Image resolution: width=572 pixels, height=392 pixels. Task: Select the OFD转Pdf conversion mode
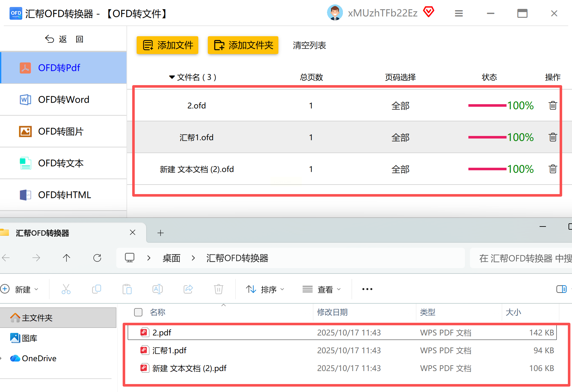tap(64, 68)
